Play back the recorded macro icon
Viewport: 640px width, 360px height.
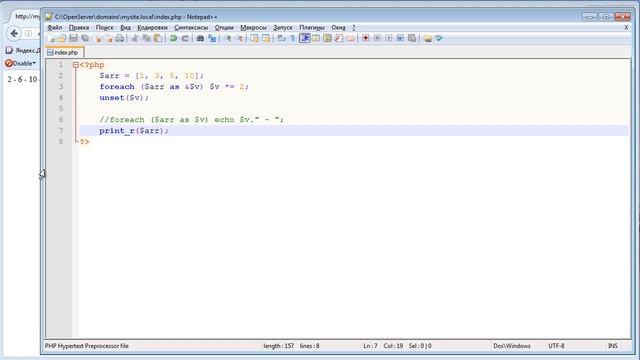coord(389,38)
